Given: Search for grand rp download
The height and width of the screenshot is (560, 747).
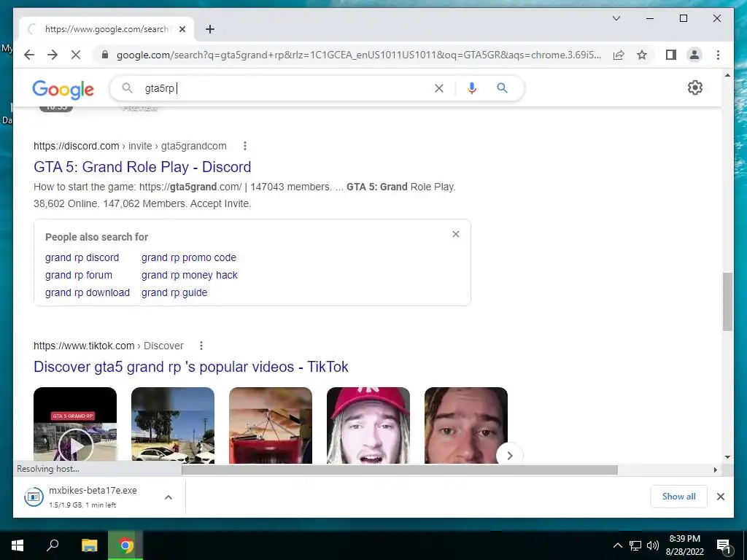Looking at the screenshot, I should (88, 292).
